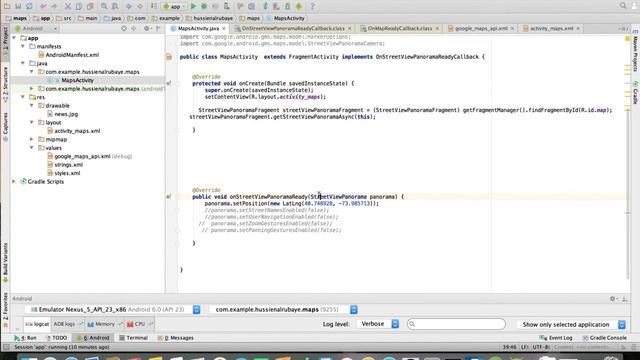Open the 0: Messages tool window
This screenshot has width=640, height=360.
tap(176, 338)
